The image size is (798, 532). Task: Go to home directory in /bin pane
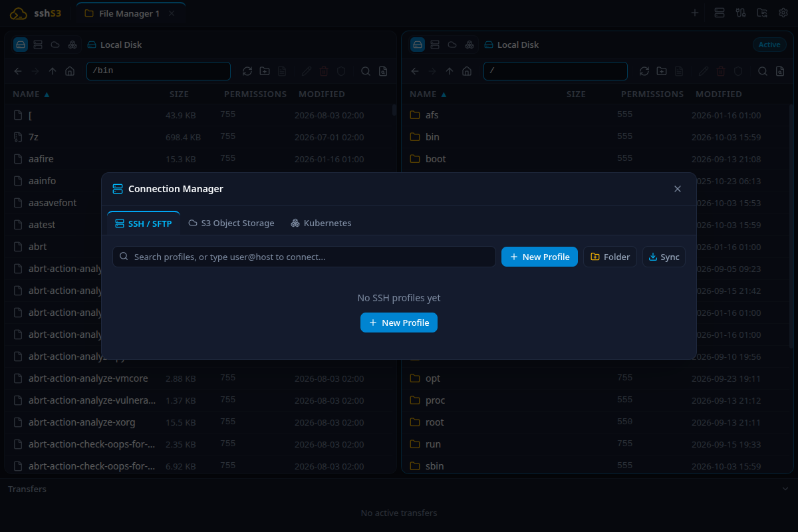70,71
